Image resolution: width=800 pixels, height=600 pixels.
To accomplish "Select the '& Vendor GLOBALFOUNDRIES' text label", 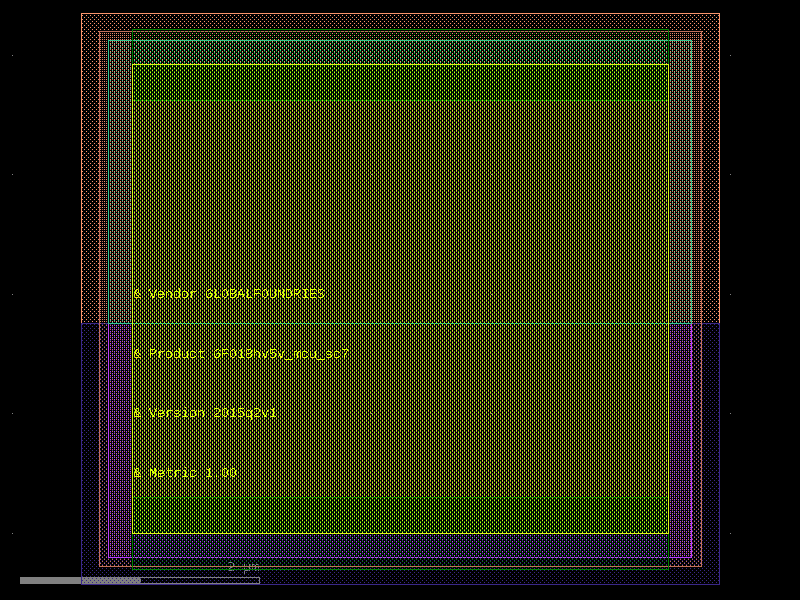I will 229,294.
